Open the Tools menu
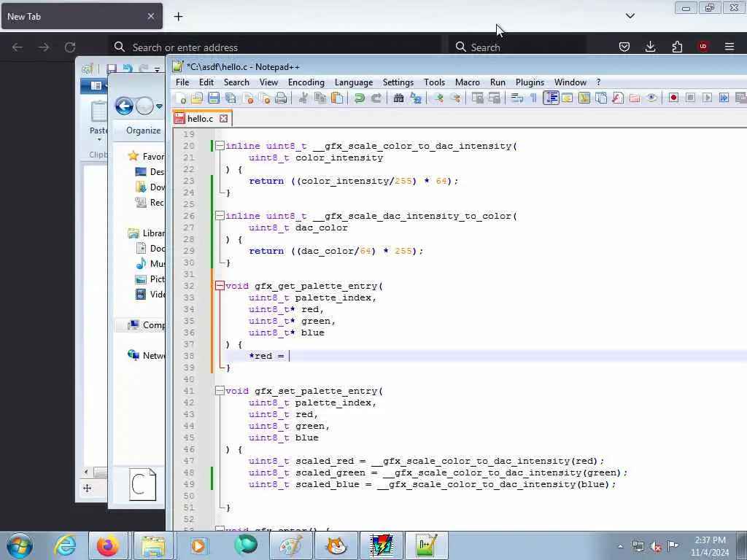Image resolution: width=747 pixels, height=560 pixels. point(435,82)
